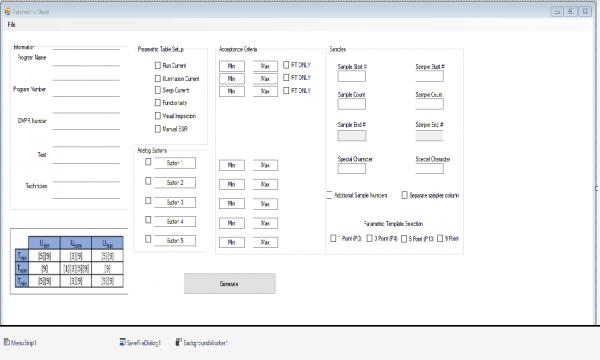Screen dimensions: 600x360
Task: Click the Program Number text field
Action: pos(86,88)
